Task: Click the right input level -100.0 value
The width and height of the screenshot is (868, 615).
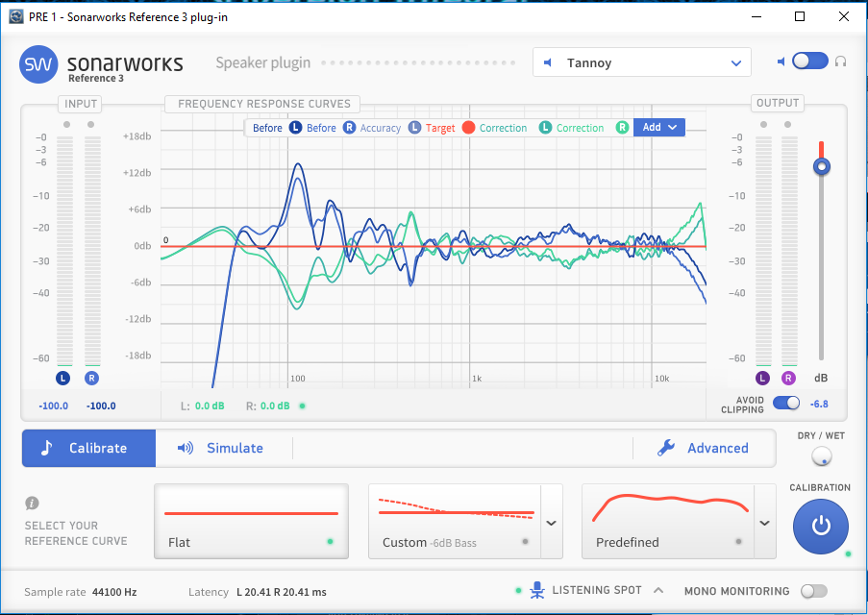Action: click(101, 406)
